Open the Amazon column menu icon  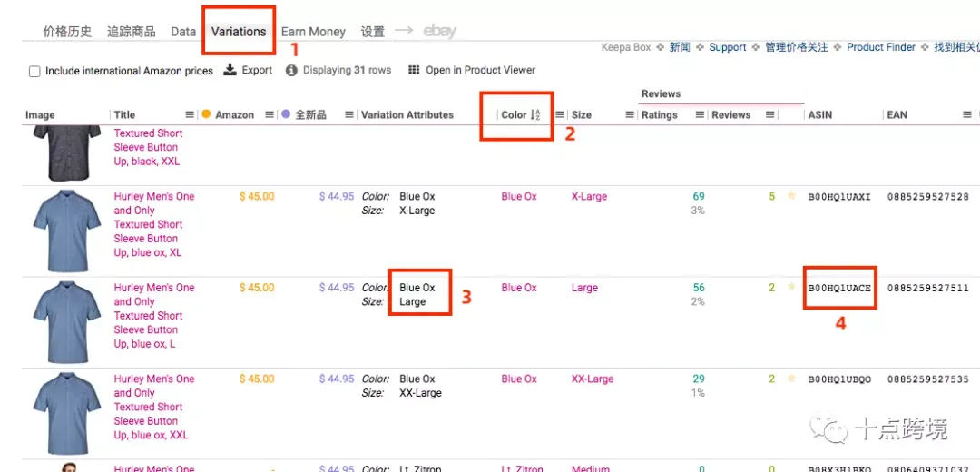269,115
